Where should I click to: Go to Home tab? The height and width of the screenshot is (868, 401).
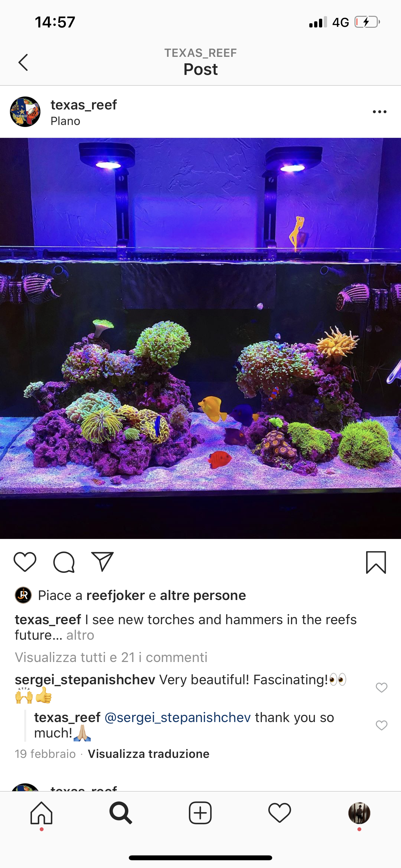(41, 813)
